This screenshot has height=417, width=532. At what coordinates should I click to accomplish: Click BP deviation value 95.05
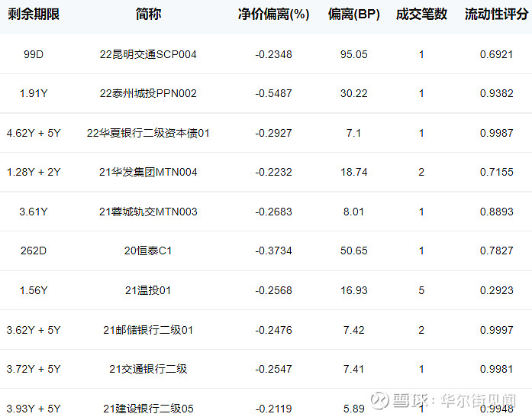[x=354, y=54]
